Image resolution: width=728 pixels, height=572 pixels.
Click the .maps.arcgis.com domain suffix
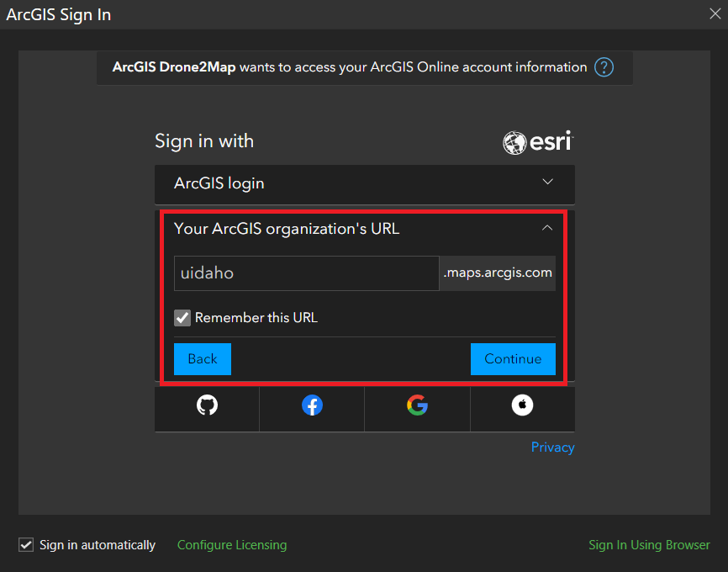(x=498, y=273)
